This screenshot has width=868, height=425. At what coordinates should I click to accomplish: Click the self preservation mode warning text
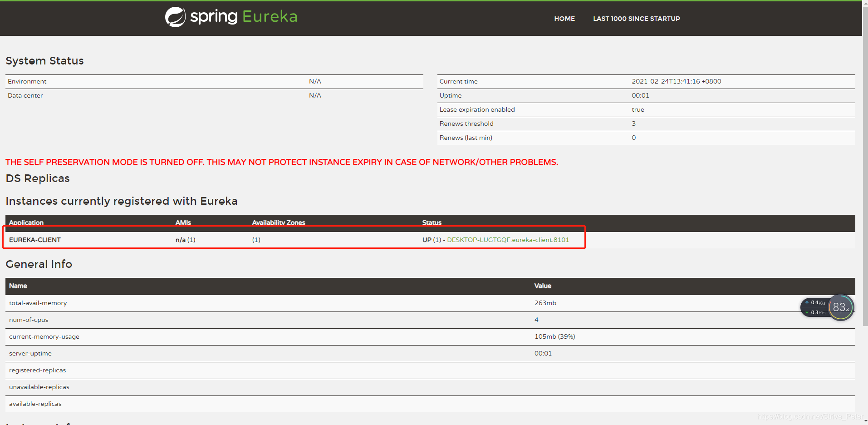coord(282,162)
